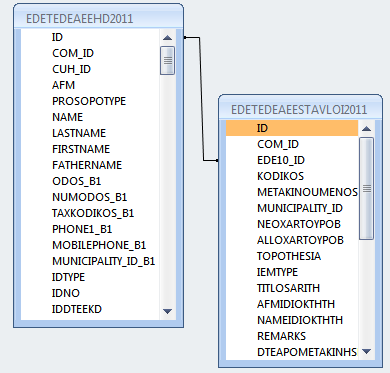Select FATHERNAME field

pyautogui.click(x=90, y=165)
